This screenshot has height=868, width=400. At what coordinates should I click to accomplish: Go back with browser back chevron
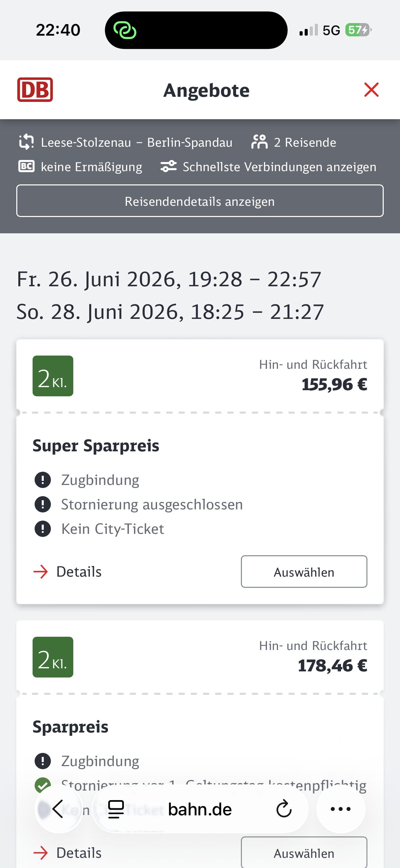pos(58,809)
